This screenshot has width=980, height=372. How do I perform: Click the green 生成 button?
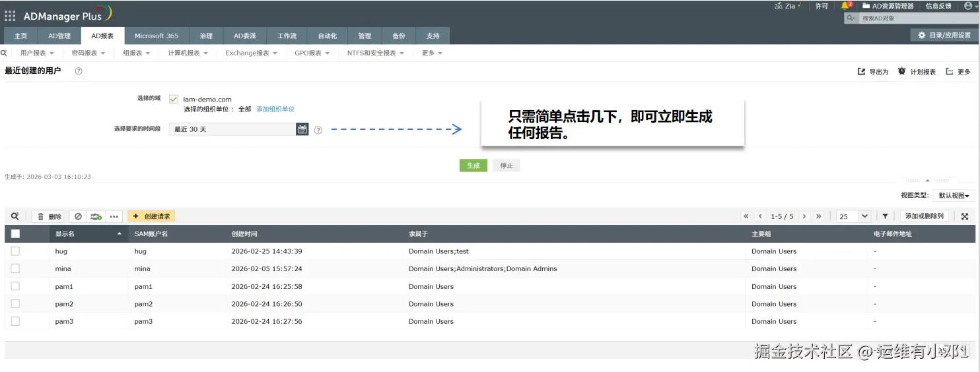click(x=473, y=166)
